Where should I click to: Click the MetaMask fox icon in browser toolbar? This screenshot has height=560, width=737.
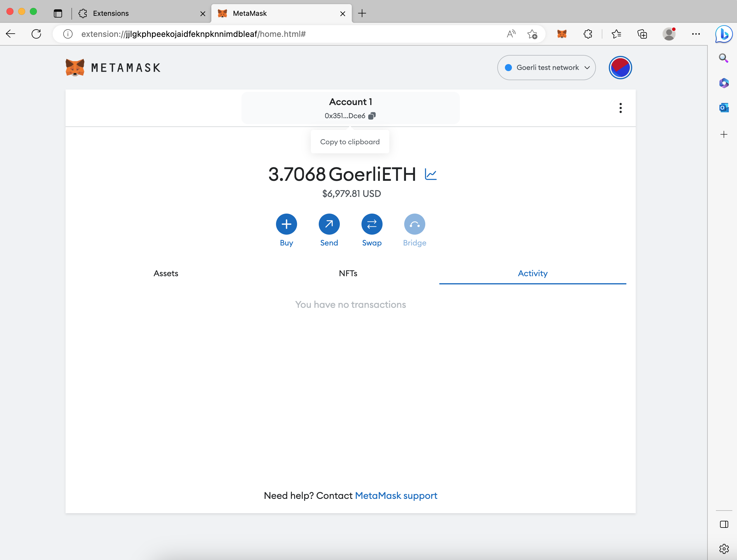coord(562,34)
